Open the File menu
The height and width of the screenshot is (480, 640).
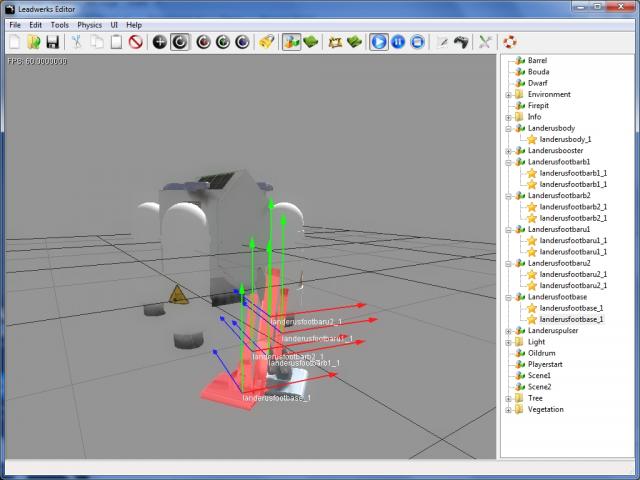coord(15,24)
